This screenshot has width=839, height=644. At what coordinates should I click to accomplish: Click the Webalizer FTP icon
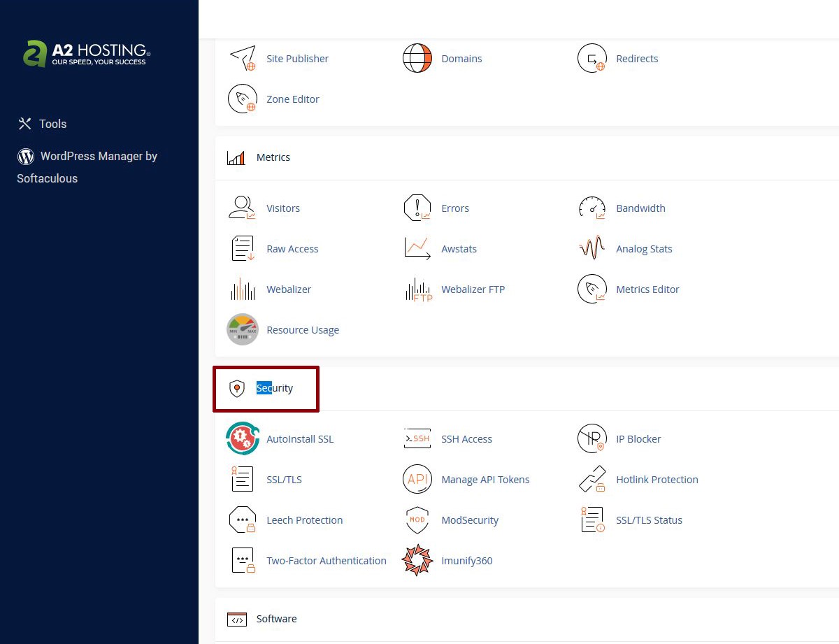click(419, 289)
